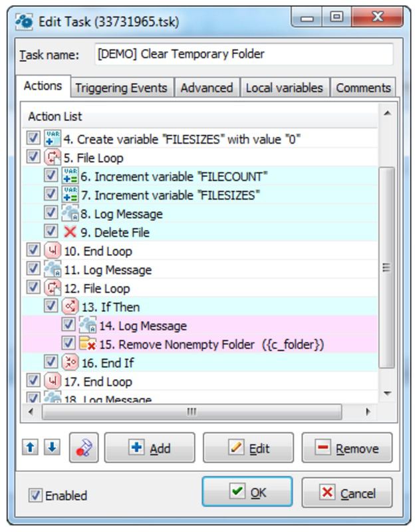Click the File Loop icon on row 12
This screenshot has height=532, width=419.
point(53,288)
